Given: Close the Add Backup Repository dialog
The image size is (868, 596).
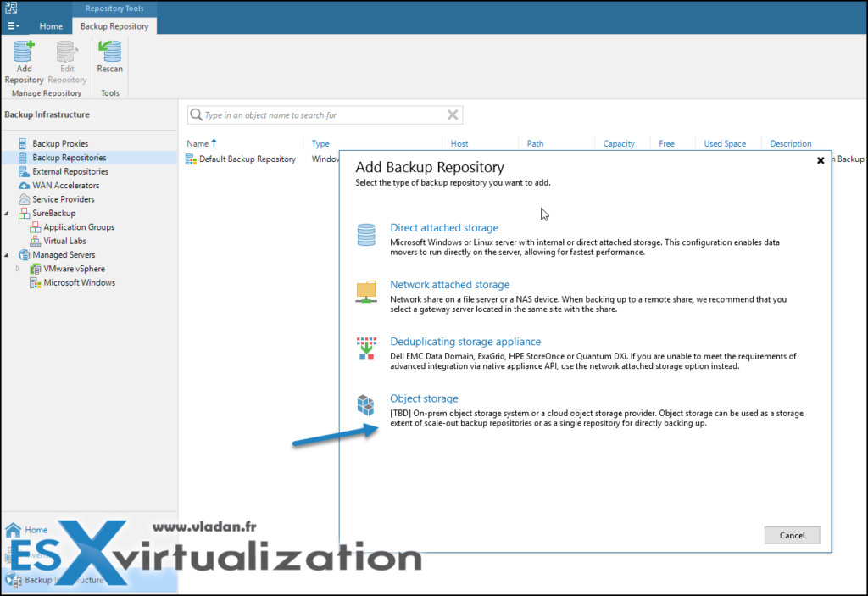Looking at the screenshot, I should [x=820, y=160].
